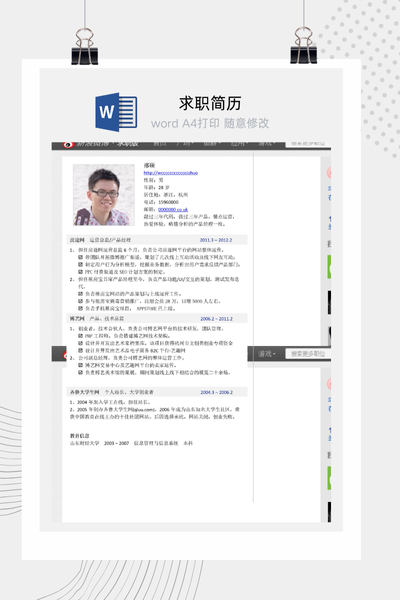The width and height of the screenshot is (400, 600).
Task: Click the 搜索更多职位 search field in lower navbar
Action: [x=308, y=354]
